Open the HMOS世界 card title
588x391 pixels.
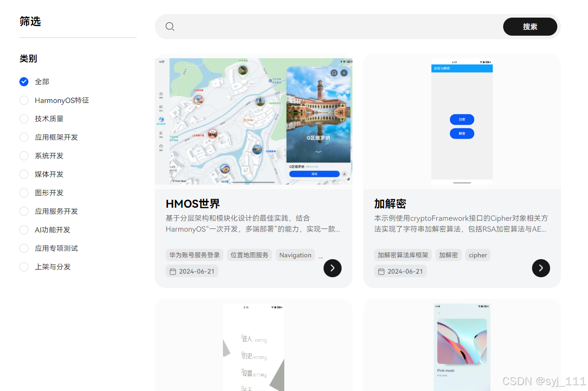point(193,204)
